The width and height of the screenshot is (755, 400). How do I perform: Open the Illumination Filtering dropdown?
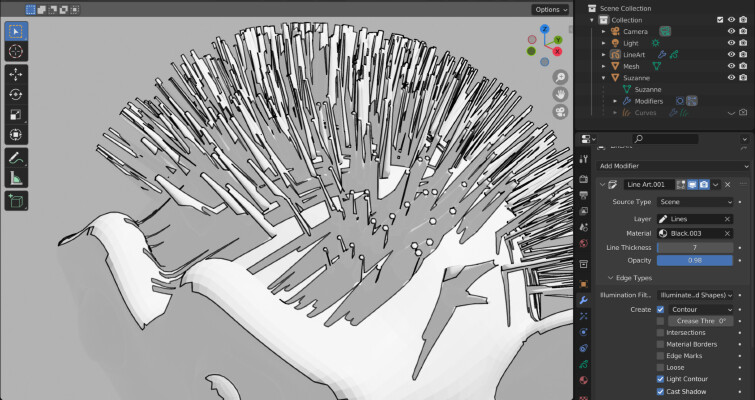(x=695, y=295)
